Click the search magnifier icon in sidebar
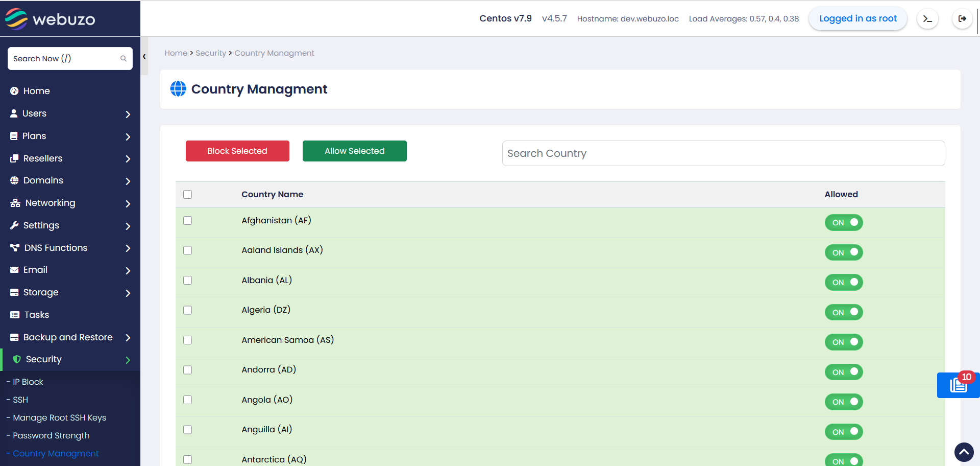This screenshot has height=466, width=980. click(123, 59)
